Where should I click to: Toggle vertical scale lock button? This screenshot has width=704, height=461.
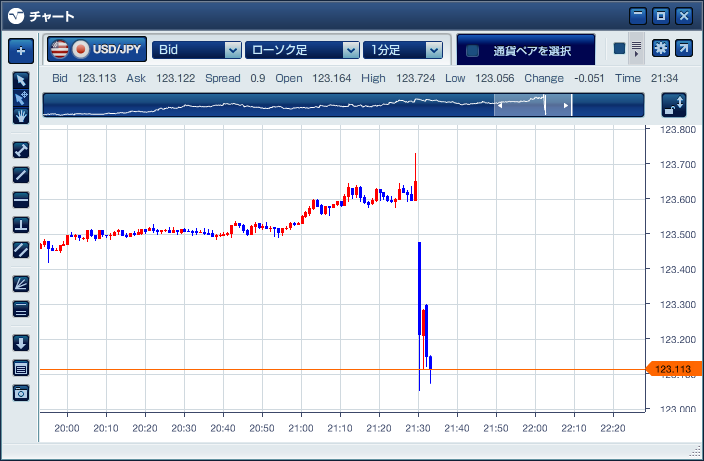pos(674,104)
